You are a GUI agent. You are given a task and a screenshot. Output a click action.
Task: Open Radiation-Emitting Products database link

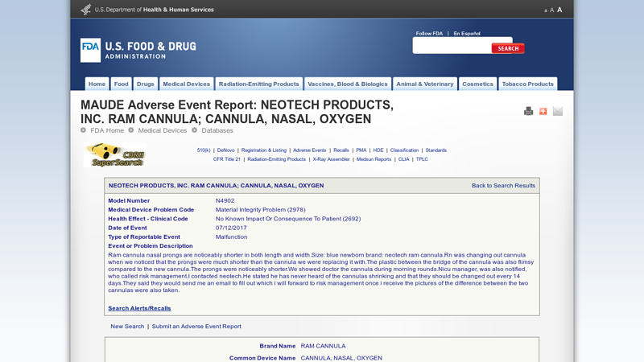point(276,159)
